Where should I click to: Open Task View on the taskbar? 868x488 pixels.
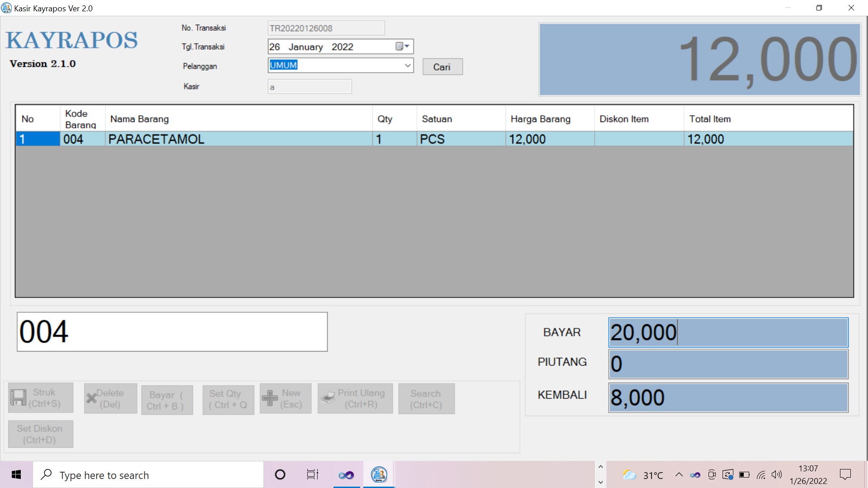(312, 474)
